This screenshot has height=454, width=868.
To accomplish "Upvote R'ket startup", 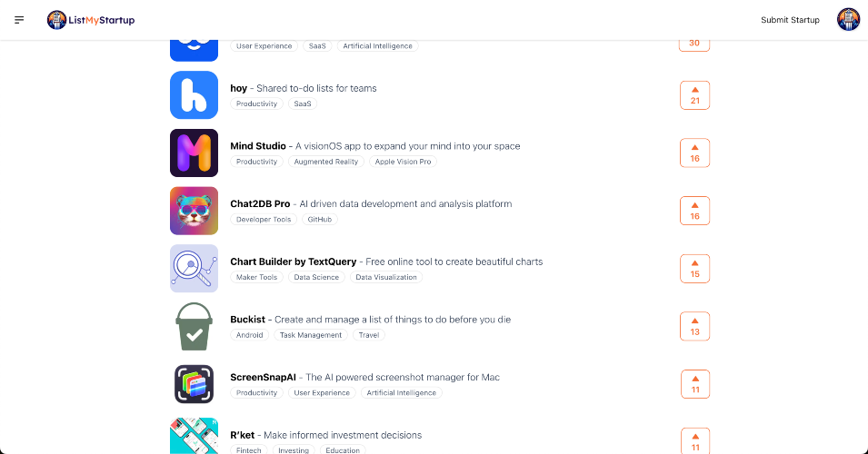I will coord(694,440).
